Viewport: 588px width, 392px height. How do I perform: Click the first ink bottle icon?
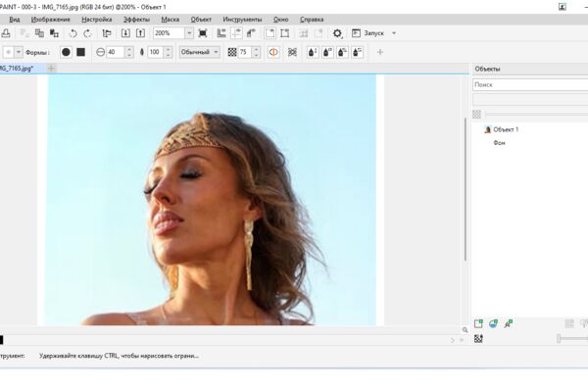313,52
